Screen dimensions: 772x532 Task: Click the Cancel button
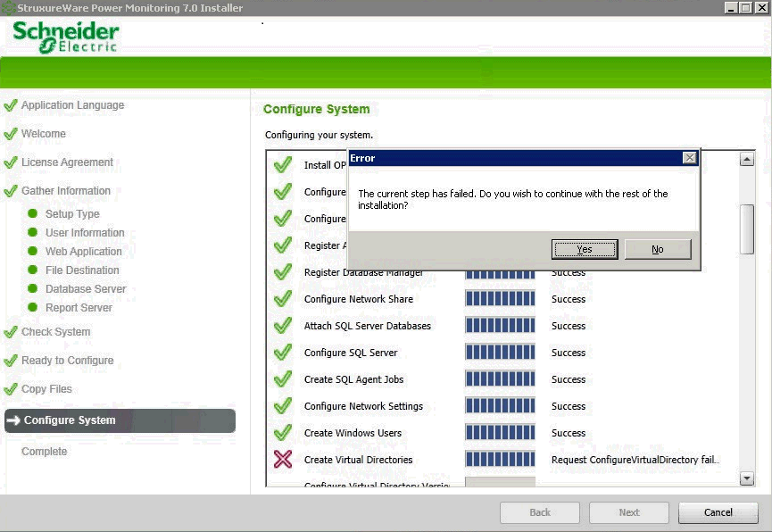(718, 512)
